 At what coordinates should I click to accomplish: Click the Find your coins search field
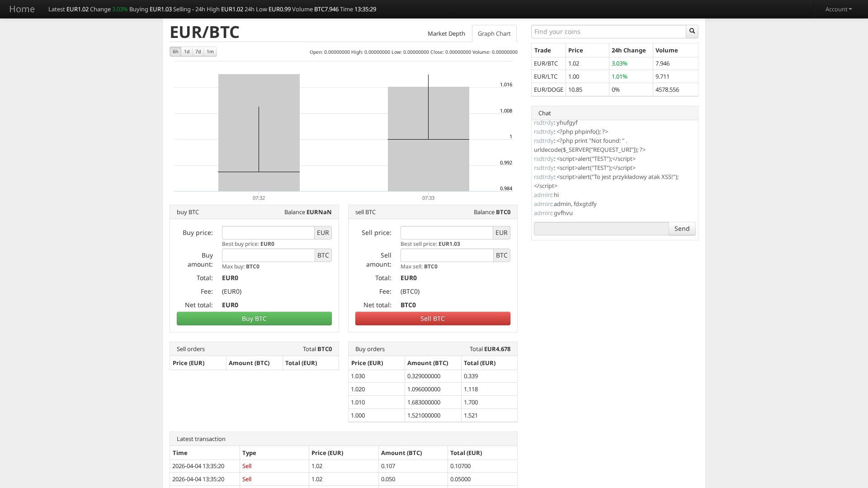[x=608, y=31]
